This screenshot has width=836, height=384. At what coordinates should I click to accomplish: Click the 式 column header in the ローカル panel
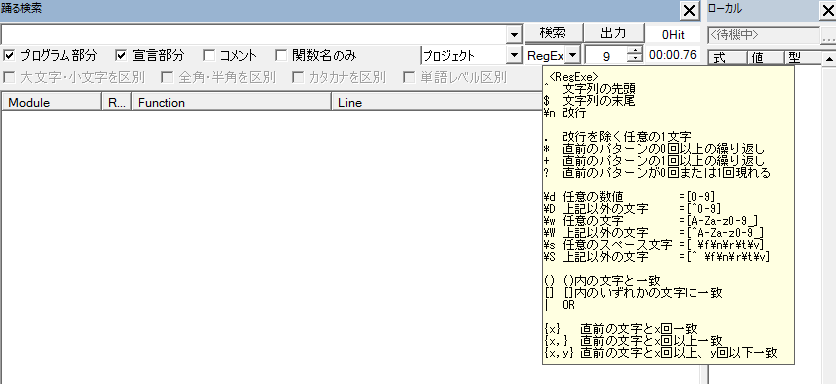pos(727,58)
